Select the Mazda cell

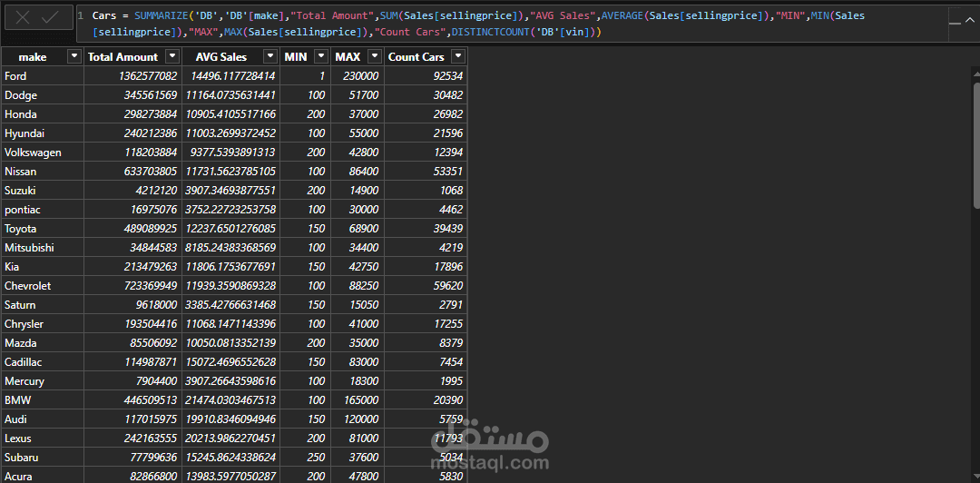43,343
